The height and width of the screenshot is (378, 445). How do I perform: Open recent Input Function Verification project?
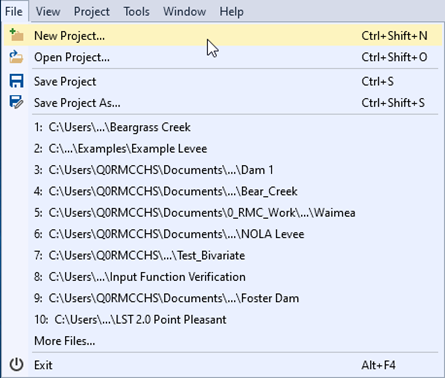pyautogui.click(x=223, y=277)
